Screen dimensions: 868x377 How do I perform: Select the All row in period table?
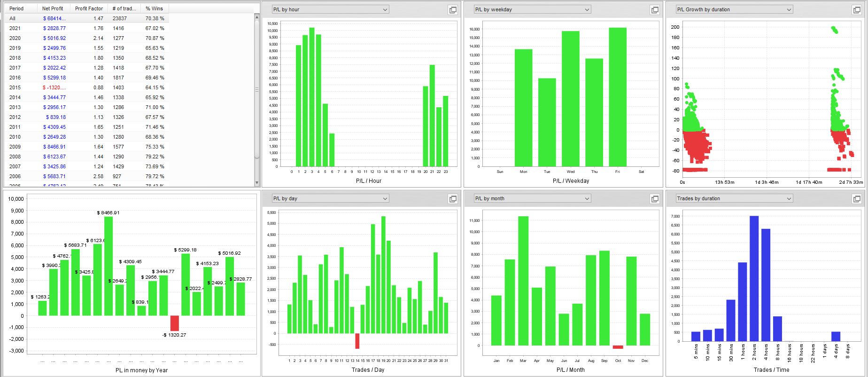(87, 18)
